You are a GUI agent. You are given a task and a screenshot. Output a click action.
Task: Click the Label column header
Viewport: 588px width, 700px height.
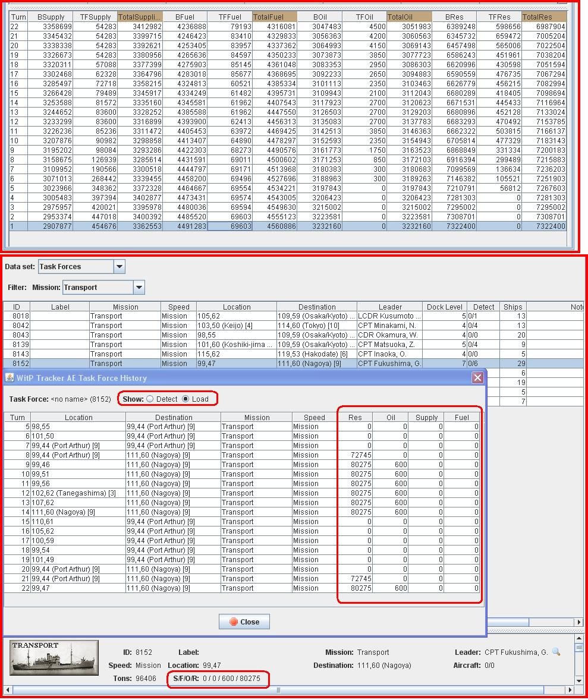coord(60,307)
